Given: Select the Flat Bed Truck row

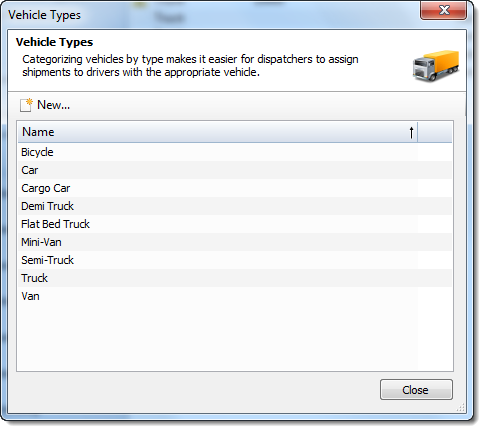Looking at the screenshot, I should (x=235, y=224).
